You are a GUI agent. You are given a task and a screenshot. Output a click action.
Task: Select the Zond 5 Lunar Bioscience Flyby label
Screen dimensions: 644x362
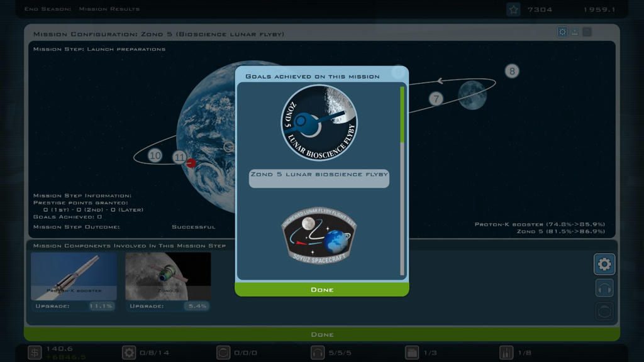coord(319,178)
